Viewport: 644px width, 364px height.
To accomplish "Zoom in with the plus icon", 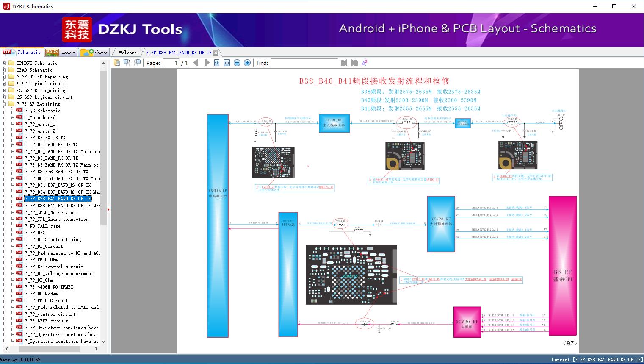I will (x=247, y=63).
